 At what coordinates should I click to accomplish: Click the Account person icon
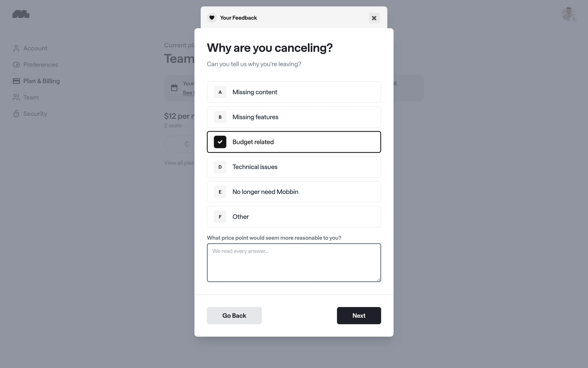coord(16,48)
